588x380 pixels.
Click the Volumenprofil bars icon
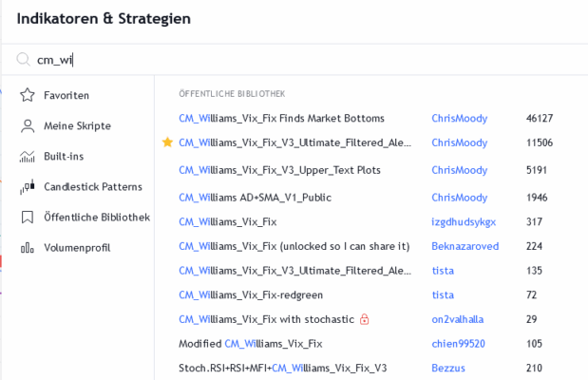click(x=25, y=247)
